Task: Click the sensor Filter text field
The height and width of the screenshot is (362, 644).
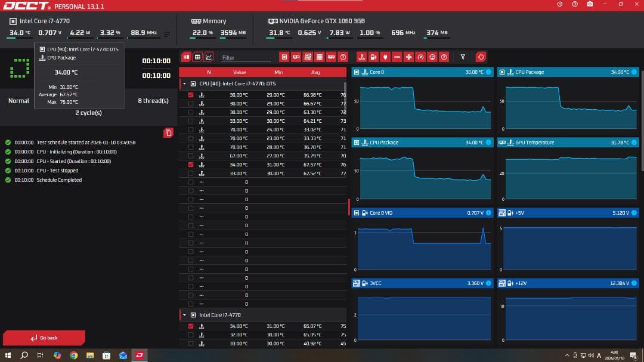Action: click(246, 58)
